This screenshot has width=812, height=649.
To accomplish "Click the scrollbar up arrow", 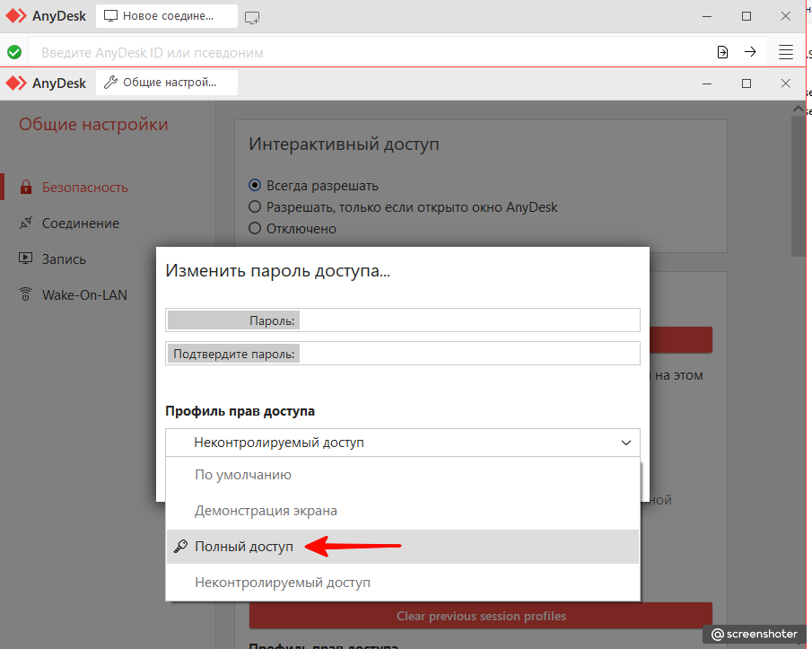I will (x=798, y=109).
